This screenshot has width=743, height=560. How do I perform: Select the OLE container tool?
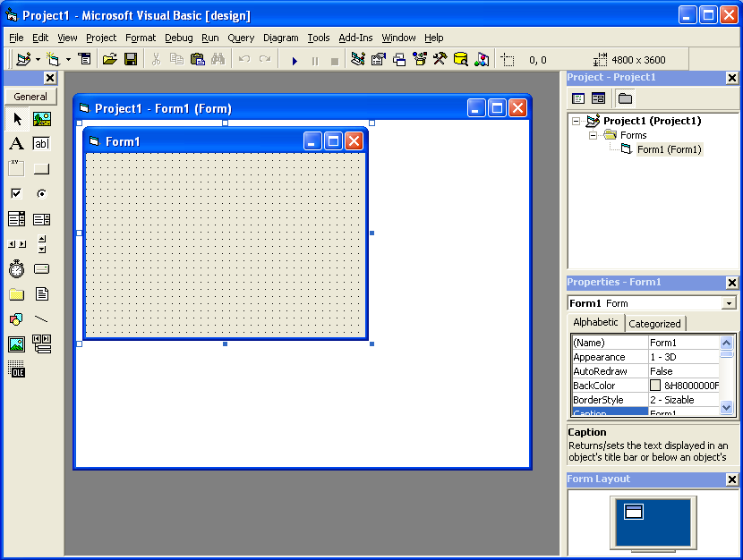click(x=17, y=369)
